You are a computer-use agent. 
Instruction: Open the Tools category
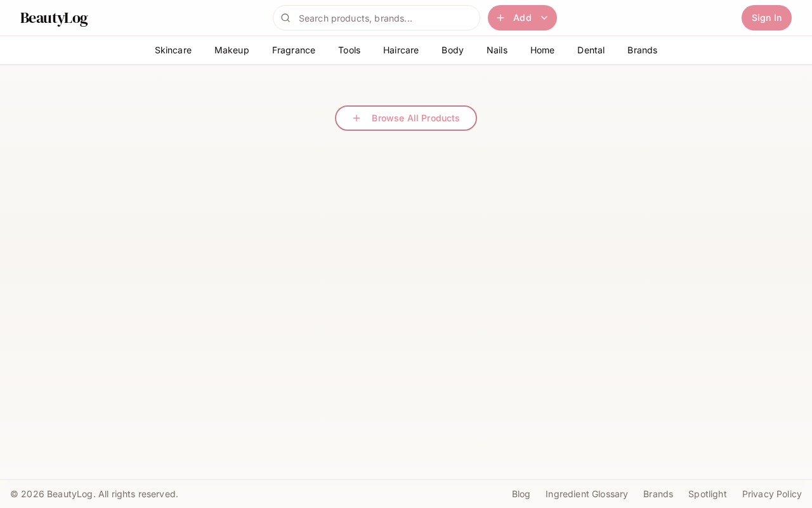(x=349, y=50)
